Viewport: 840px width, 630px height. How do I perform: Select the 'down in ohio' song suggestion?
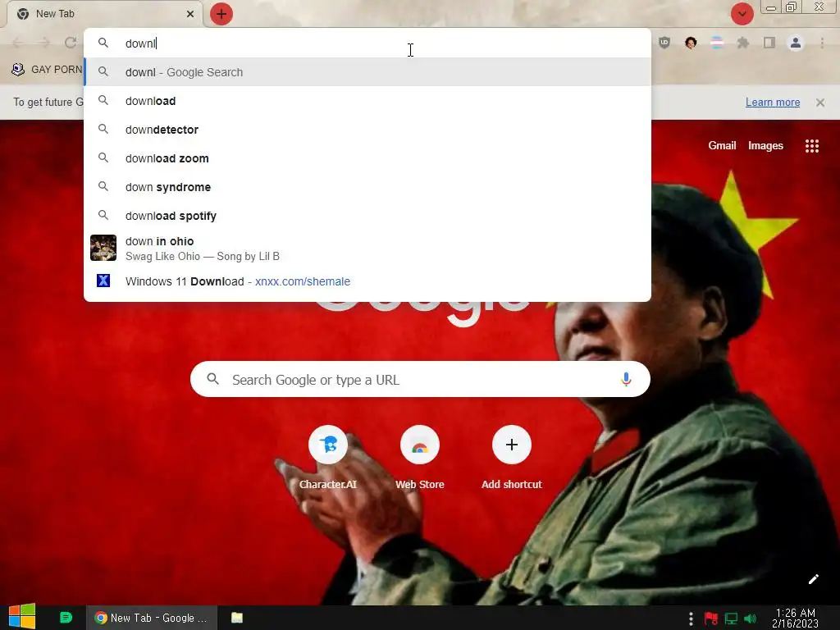pyautogui.click(x=367, y=248)
